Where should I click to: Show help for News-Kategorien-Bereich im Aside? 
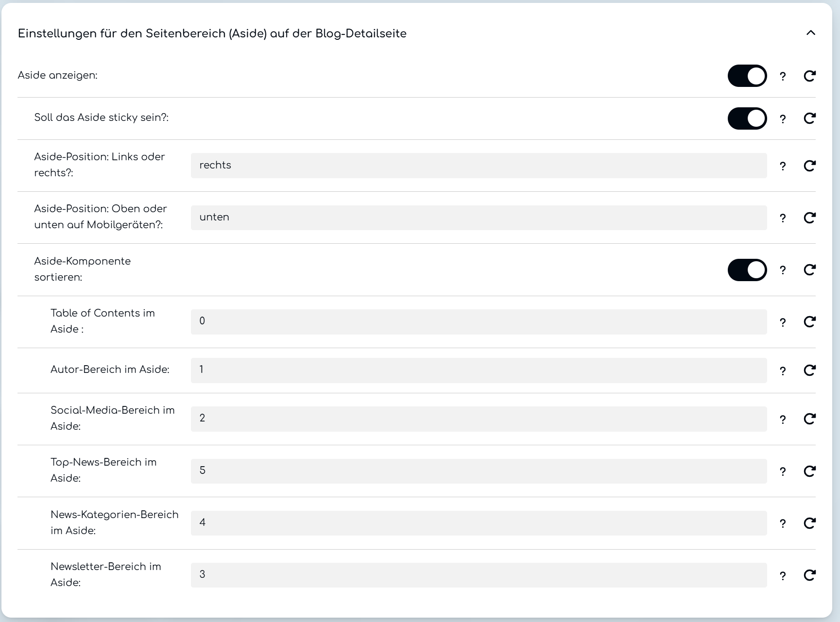[783, 523]
